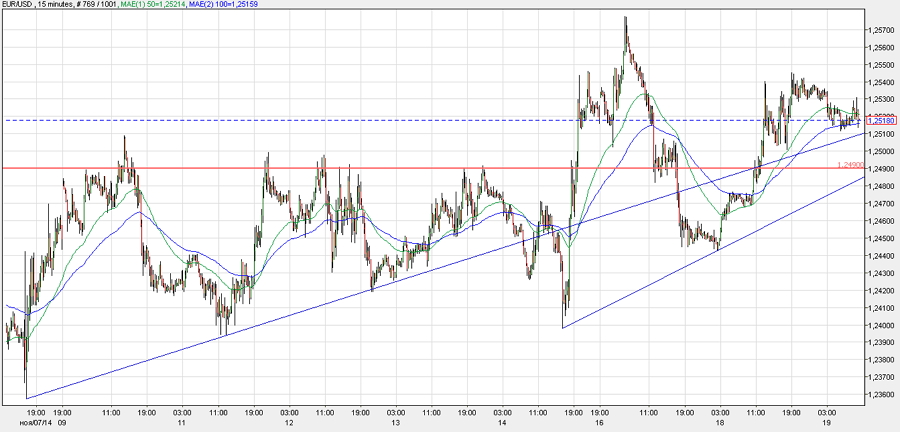Click the 1,24200 price axis label
This screenshot has width=900, height=432.
[x=882, y=291]
